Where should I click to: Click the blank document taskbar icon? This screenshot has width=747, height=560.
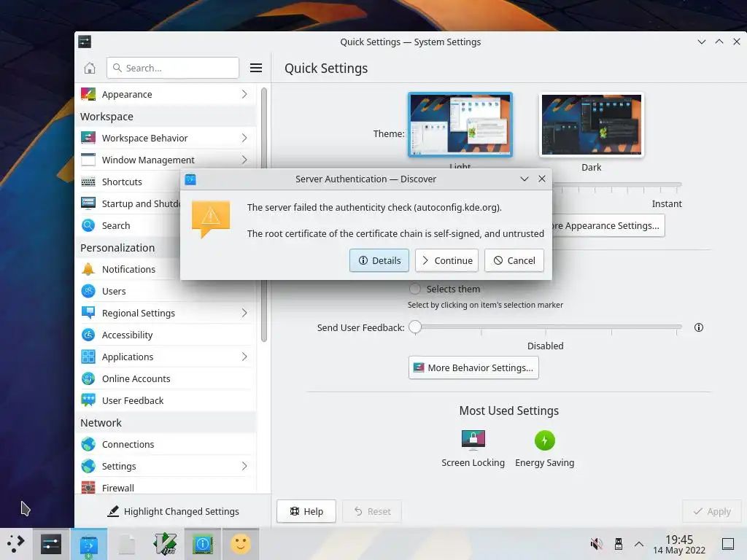point(127,544)
